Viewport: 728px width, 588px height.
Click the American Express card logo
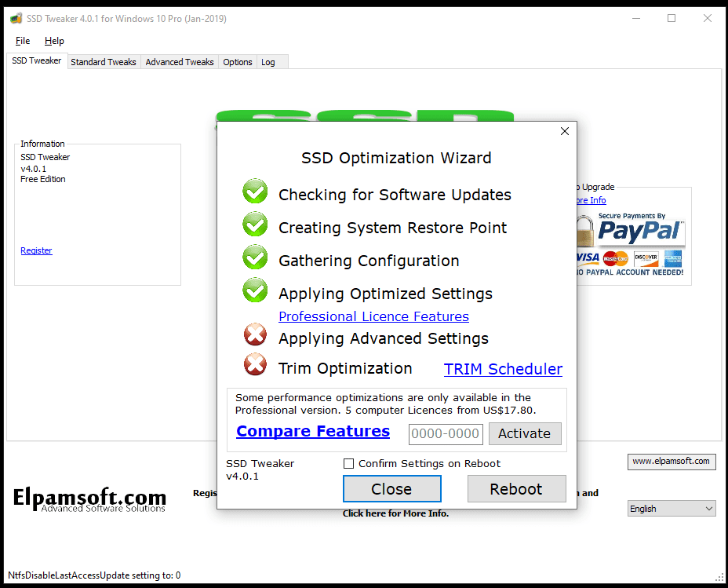(673, 258)
